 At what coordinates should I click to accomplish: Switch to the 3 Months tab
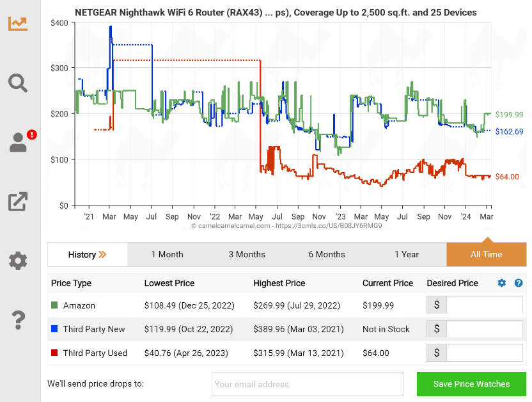[247, 254]
